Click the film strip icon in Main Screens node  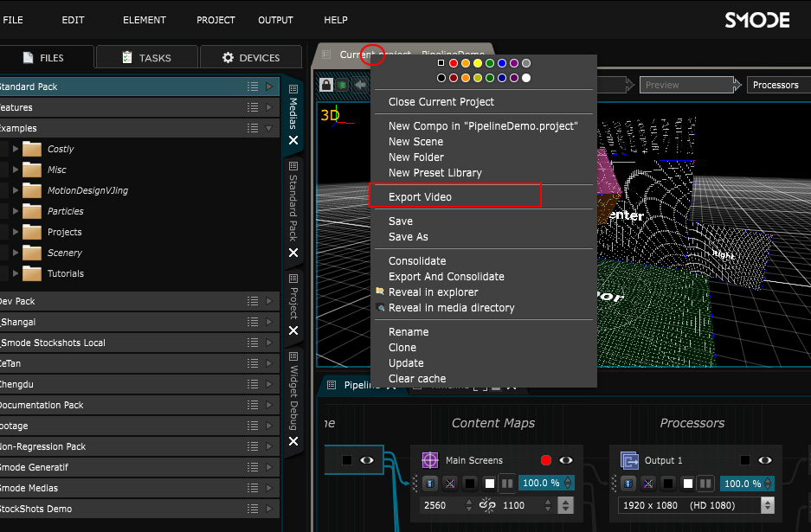click(x=430, y=484)
